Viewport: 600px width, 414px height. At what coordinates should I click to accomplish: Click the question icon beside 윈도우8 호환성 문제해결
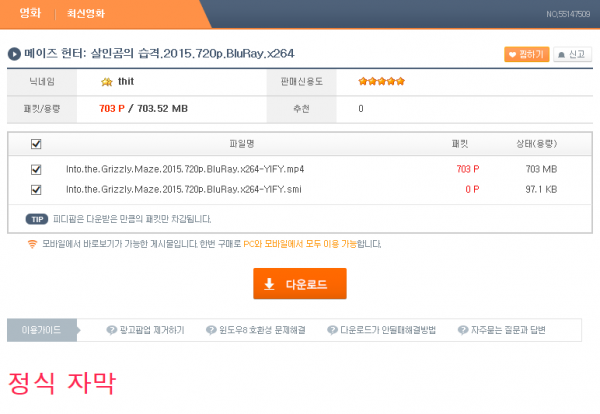211,329
